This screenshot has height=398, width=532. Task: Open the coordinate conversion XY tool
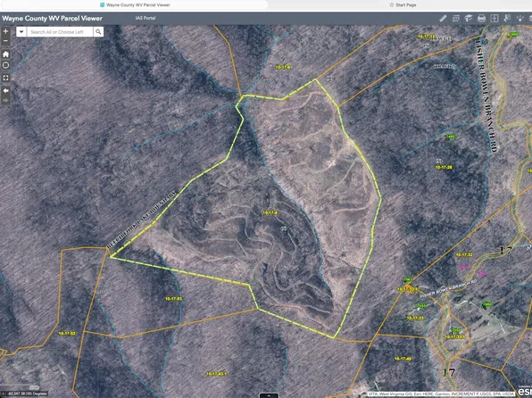tap(455, 19)
